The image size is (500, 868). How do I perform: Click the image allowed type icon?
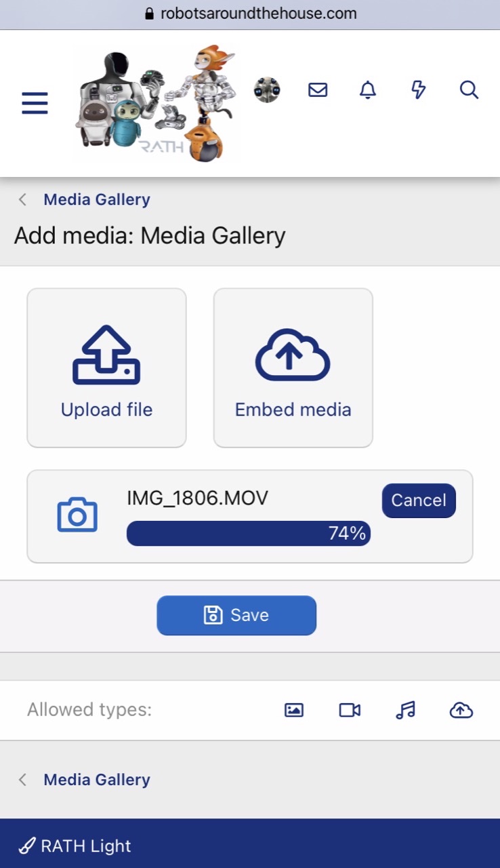pos(294,710)
